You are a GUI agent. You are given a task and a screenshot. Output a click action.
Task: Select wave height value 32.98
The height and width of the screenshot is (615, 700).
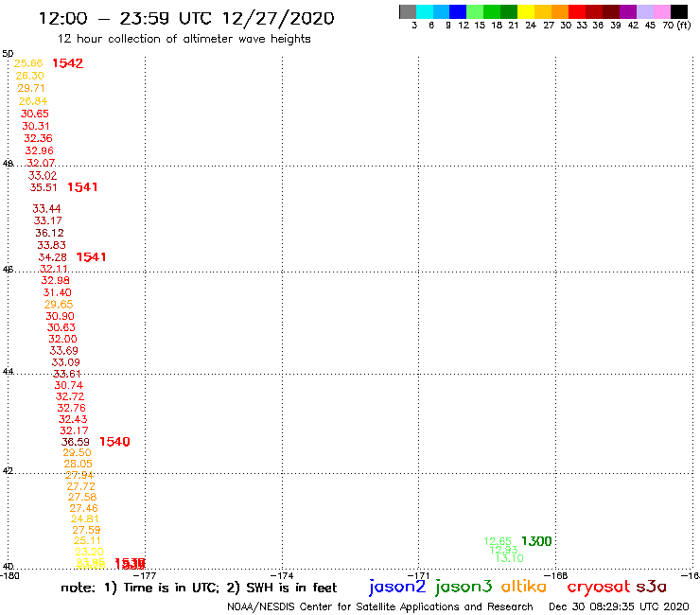click(x=56, y=280)
